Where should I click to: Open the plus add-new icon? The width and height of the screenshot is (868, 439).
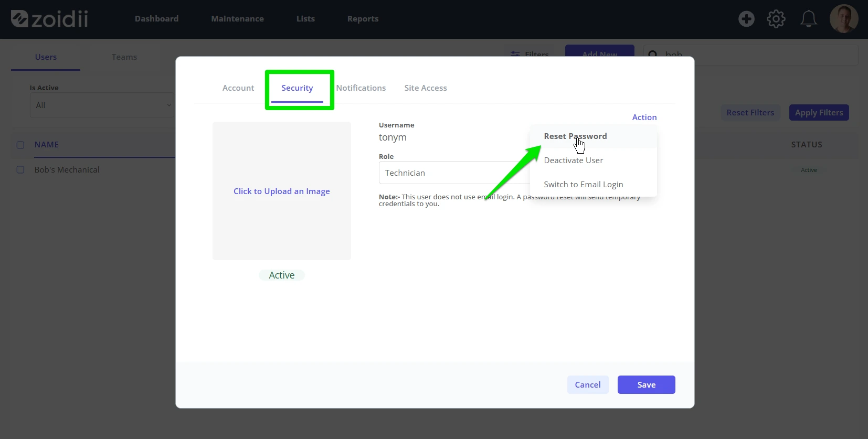[746, 19]
